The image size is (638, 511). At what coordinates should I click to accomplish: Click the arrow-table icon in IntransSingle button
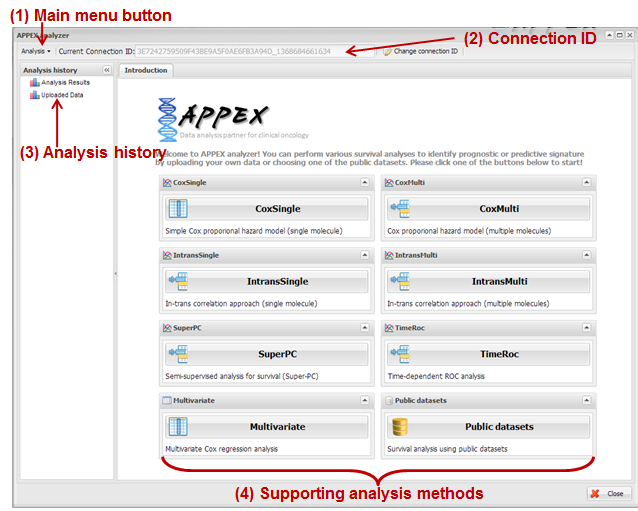click(178, 282)
